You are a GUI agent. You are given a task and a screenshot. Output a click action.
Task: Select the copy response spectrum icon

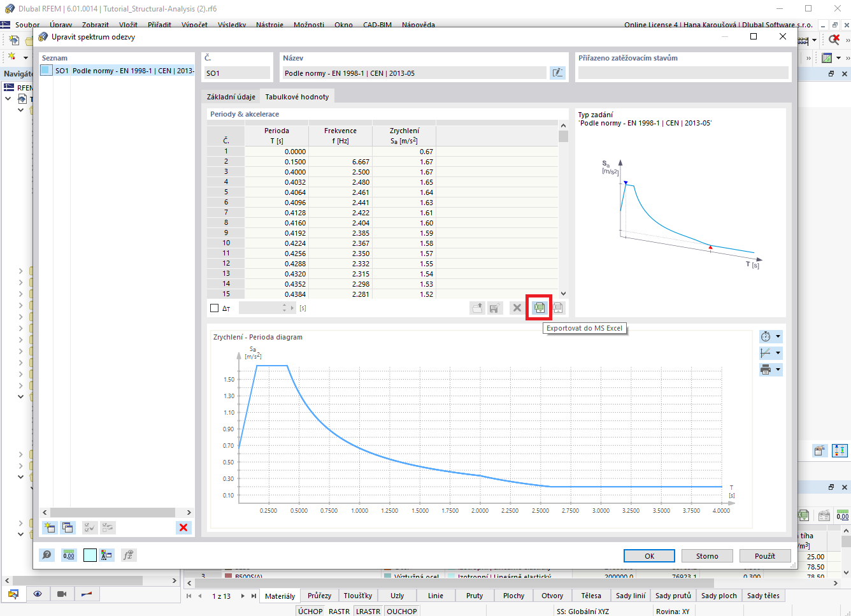(x=67, y=527)
